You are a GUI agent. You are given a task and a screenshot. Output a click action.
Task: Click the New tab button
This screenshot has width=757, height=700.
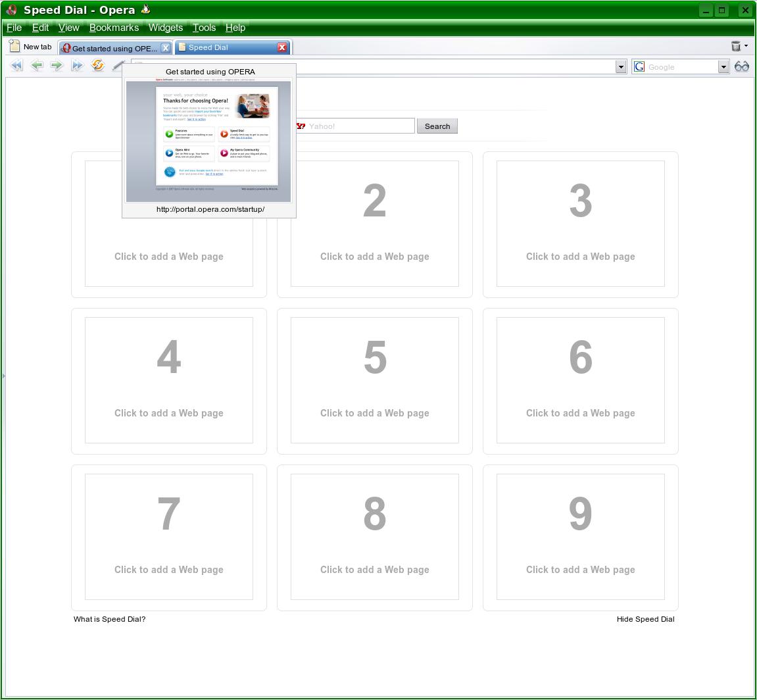pyautogui.click(x=31, y=46)
